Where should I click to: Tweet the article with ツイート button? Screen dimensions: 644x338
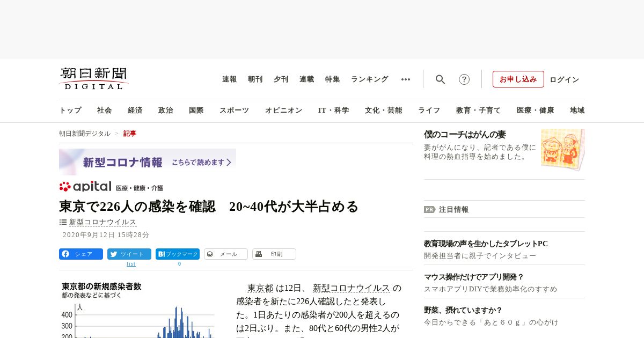click(129, 254)
